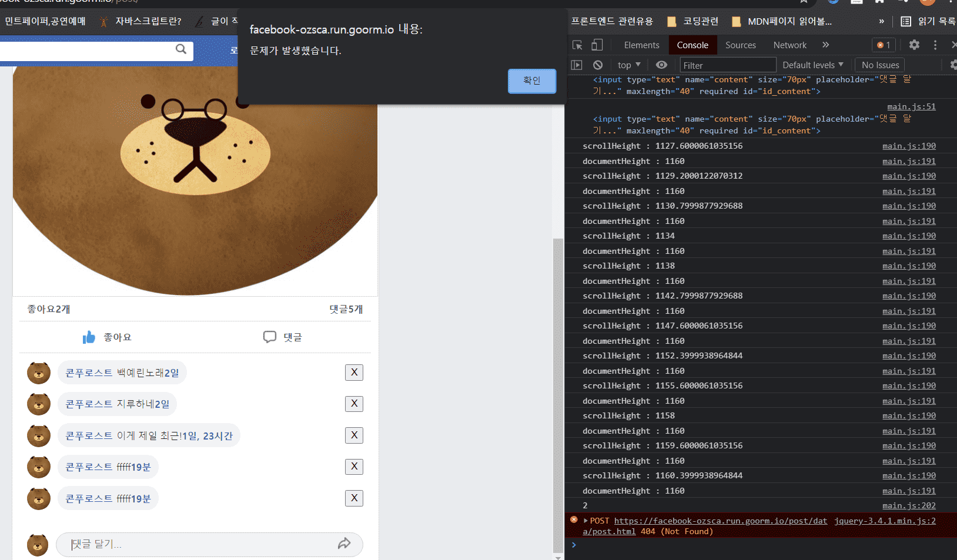The width and height of the screenshot is (957, 560).
Task: Expand the POST 404 error entry
Action: [x=585, y=521]
